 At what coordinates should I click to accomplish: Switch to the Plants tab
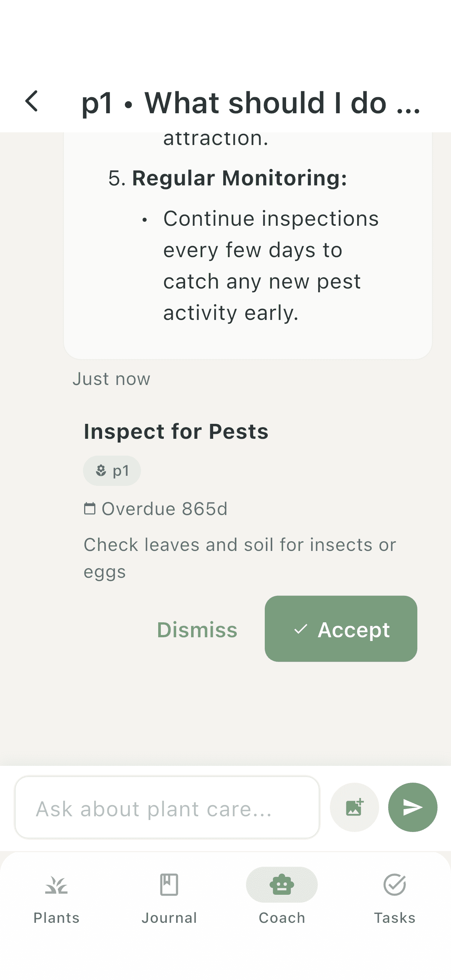tap(56, 898)
